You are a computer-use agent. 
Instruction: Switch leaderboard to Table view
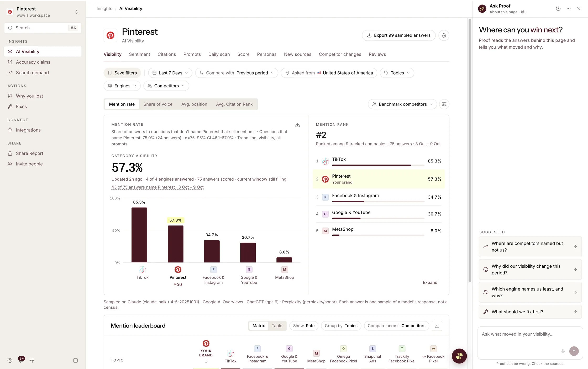point(277,326)
